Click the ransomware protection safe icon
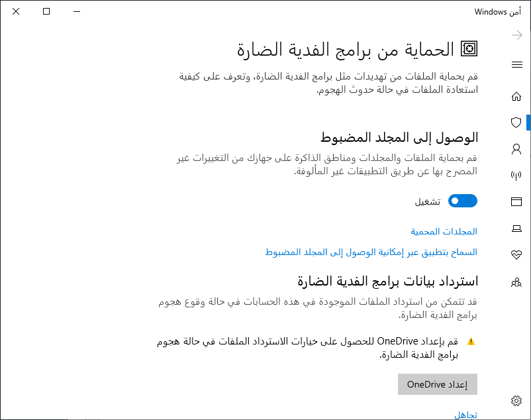The height and width of the screenshot is (420, 531). pyautogui.click(x=469, y=49)
